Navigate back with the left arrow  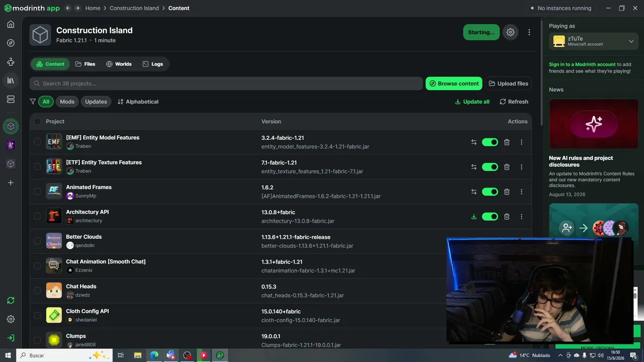pyautogui.click(x=68, y=8)
